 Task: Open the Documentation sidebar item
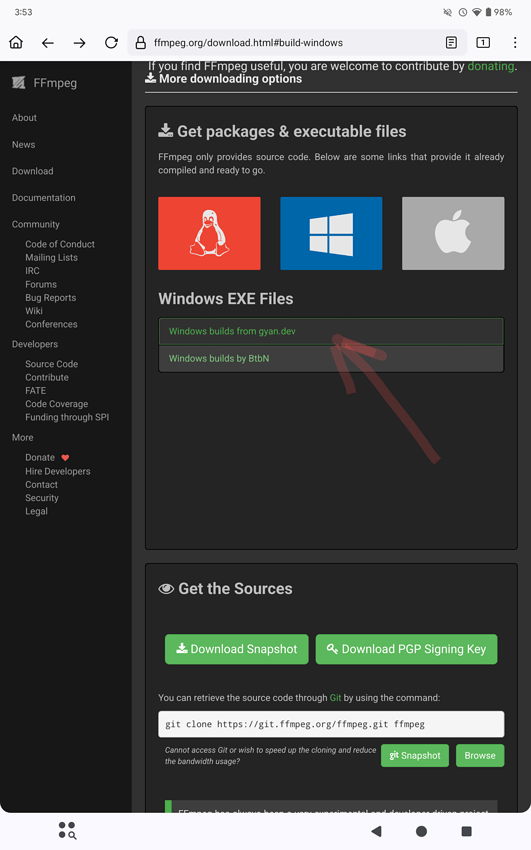(43, 198)
